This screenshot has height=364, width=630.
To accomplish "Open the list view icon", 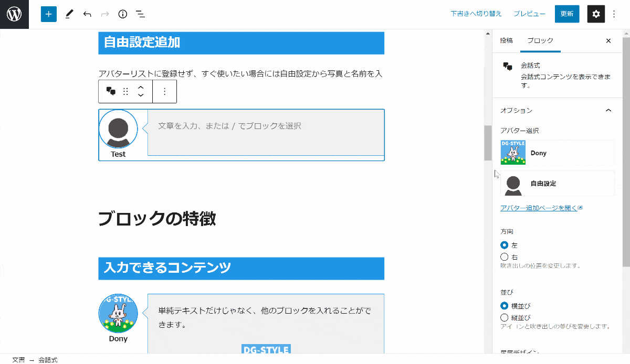I will click(140, 14).
